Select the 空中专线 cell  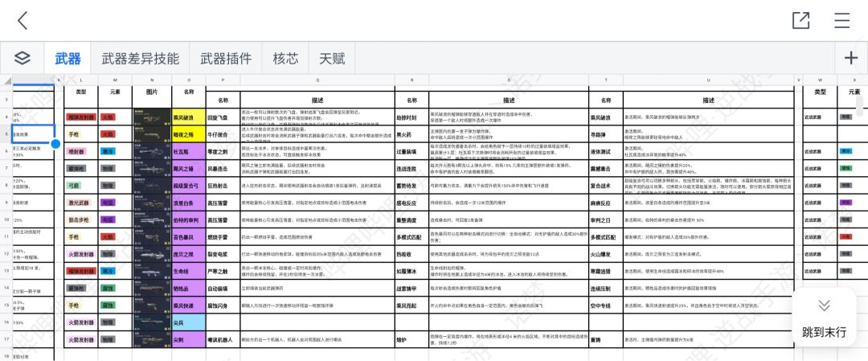click(x=606, y=305)
